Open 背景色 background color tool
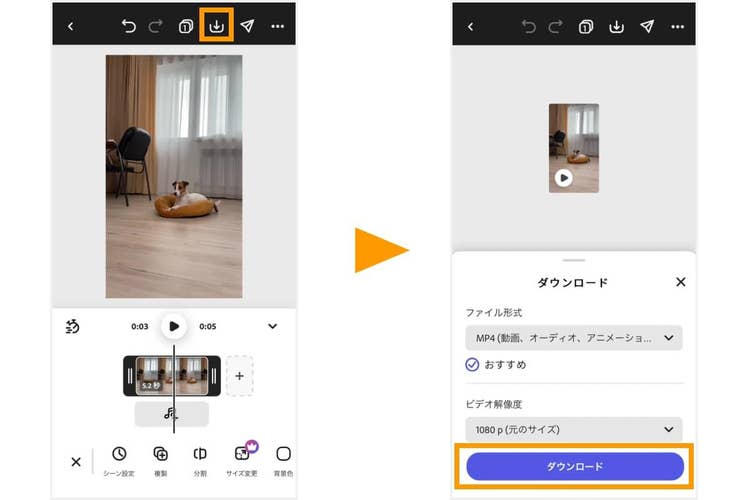 click(x=283, y=461)
